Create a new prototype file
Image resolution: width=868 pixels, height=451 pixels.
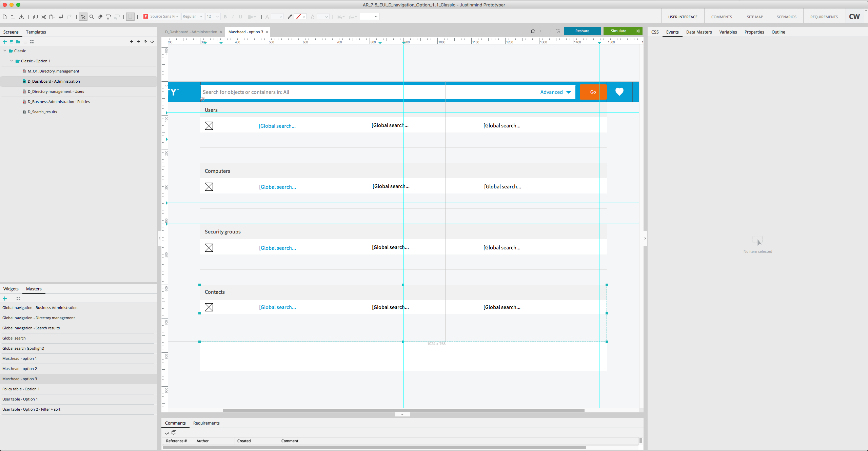pos(5,17)
